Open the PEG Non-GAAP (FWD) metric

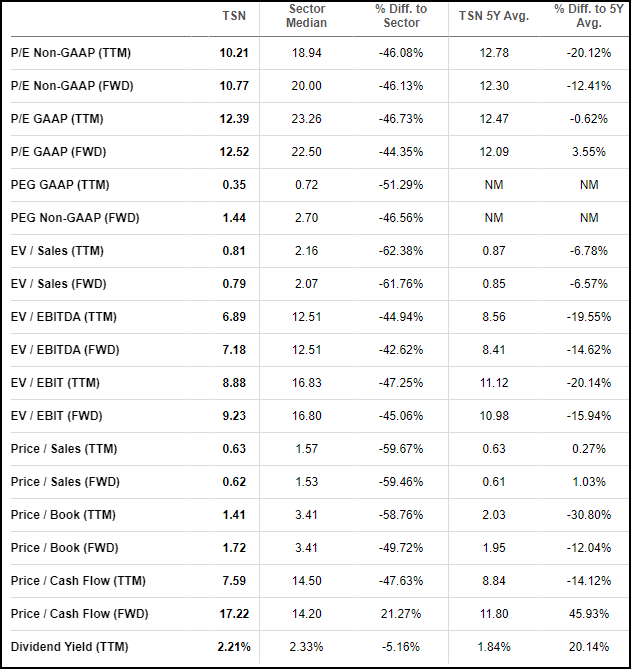(x=75, y=218)
